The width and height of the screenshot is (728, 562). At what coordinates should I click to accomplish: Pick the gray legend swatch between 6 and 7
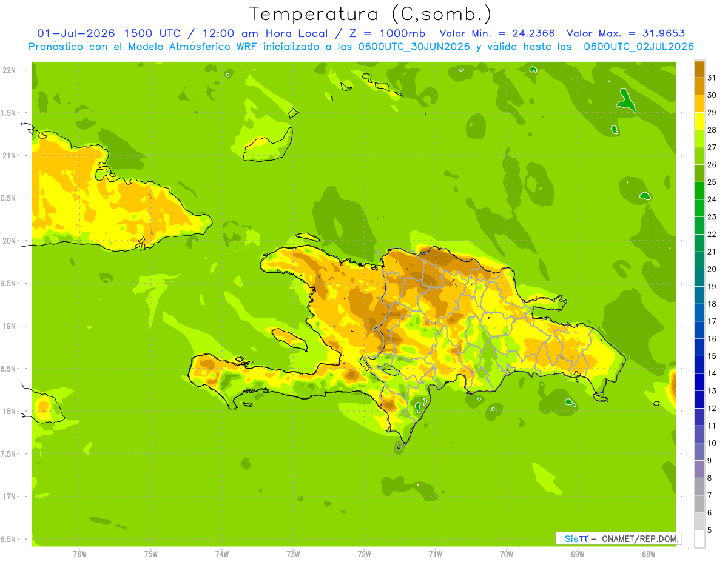pos(699,504)
